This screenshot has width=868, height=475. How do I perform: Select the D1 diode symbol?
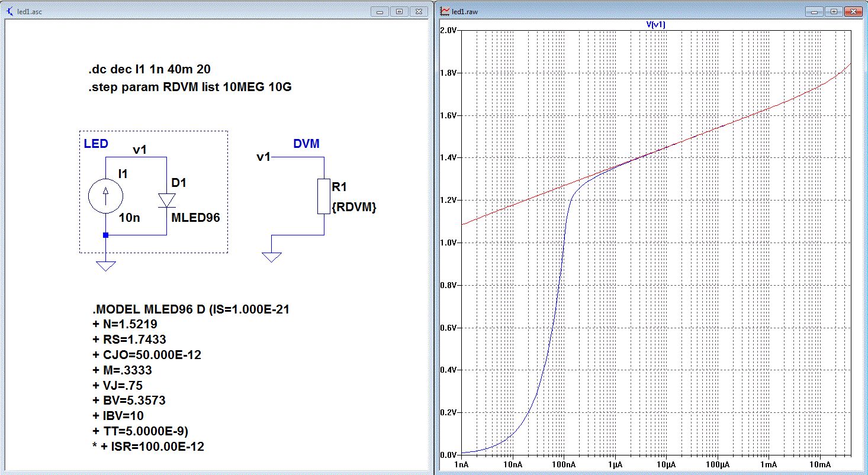point(166,199)
